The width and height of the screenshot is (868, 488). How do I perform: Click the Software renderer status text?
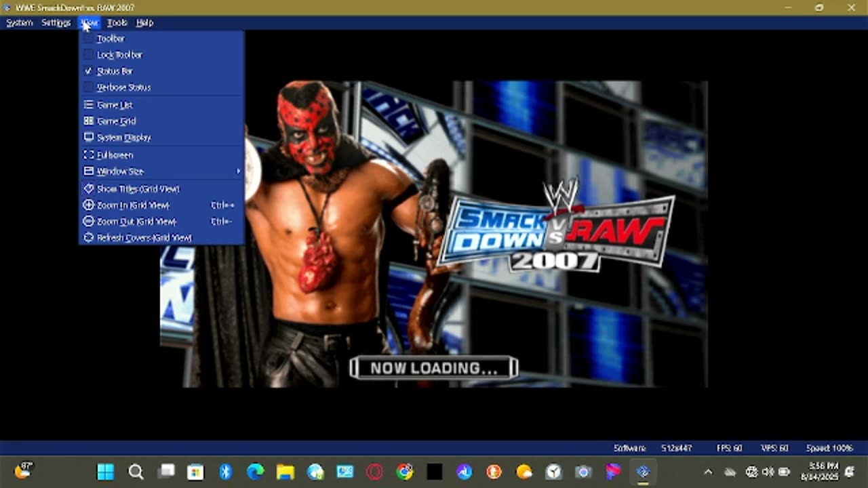(x=629, y=448)
